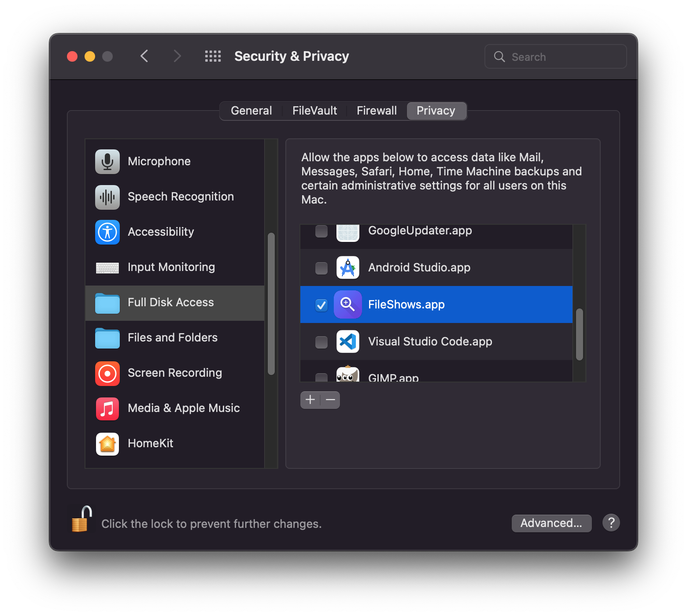Open the Advanced options

(551, 523)
